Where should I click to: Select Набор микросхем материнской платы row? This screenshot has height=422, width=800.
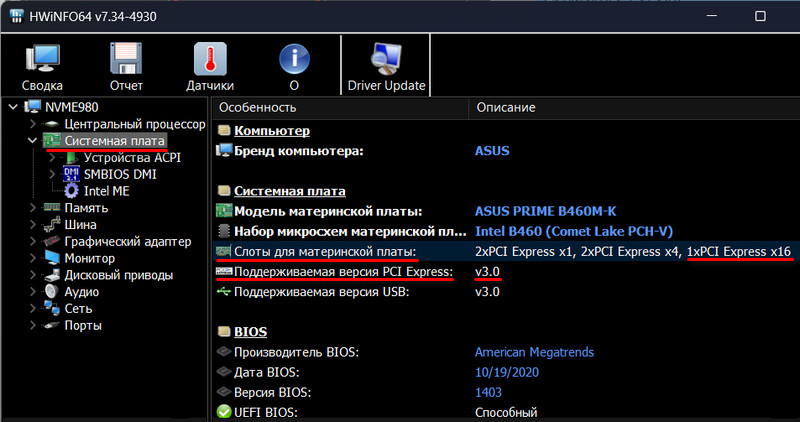(506, 231)
